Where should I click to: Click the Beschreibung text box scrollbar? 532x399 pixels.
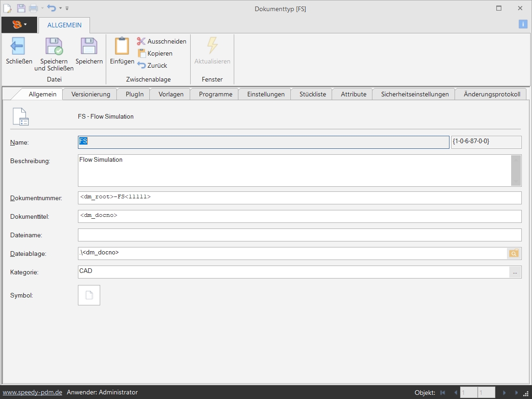click(x=516, y=170)
